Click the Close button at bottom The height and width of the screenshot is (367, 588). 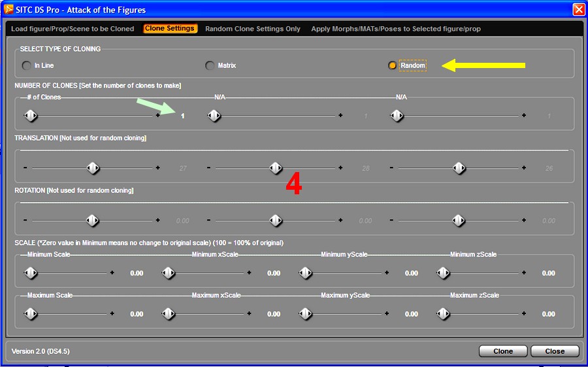(x=555, y=351)
